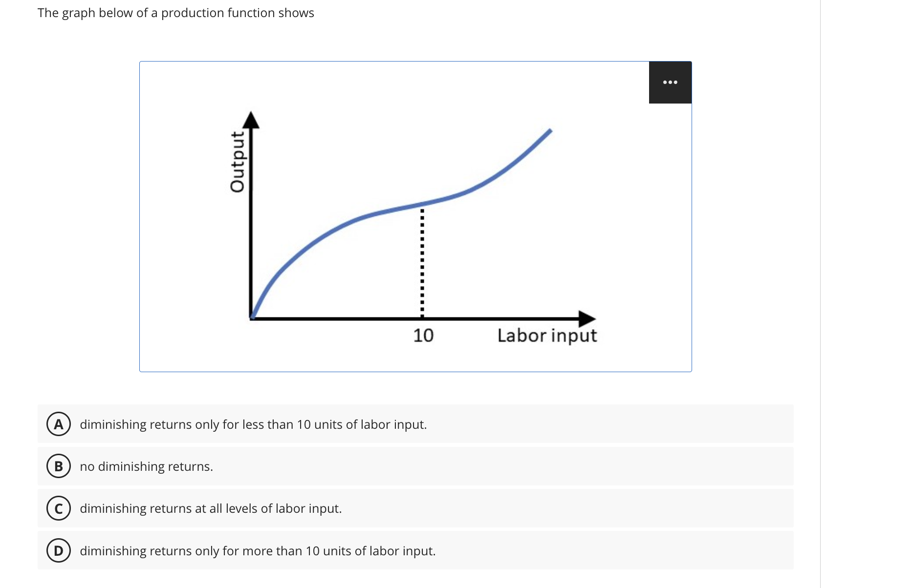Image resolution: width=913 pixels, height=588 pixels.
Task: Choose the 'no diminishing returns.' answer text
Action: (x=146, y=466)
